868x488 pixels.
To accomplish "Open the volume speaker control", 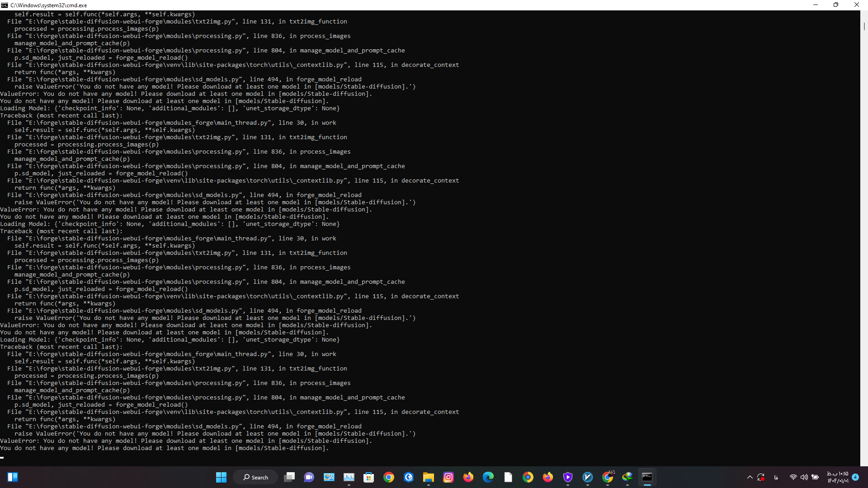I will (x=804, y=477).
